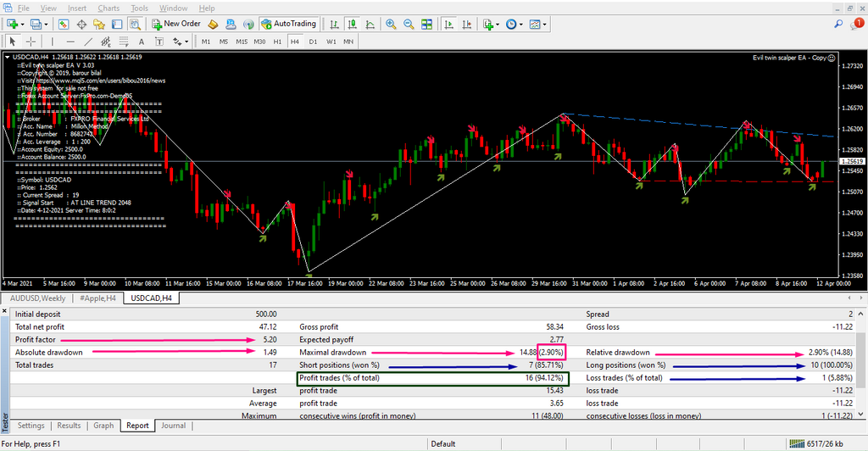Click report scrollbar down arrow
Screen dimensions: 868x451
point(861,414)
